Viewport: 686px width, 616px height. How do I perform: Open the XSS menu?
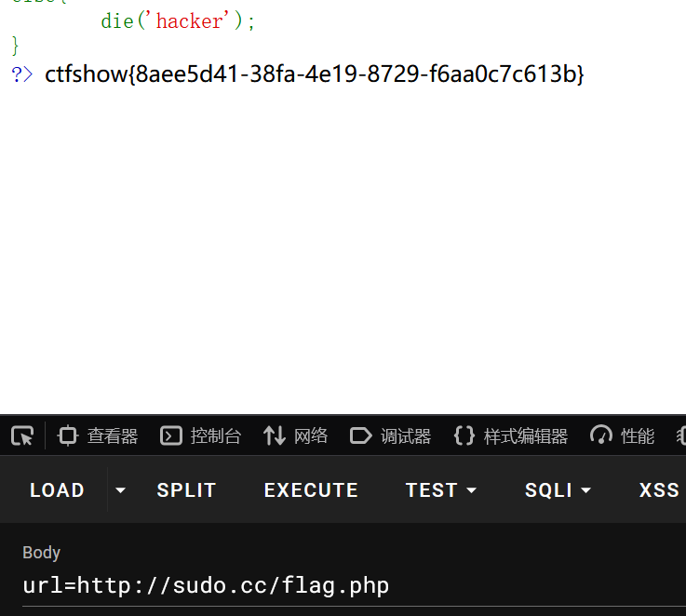click(x=659, y=490)
